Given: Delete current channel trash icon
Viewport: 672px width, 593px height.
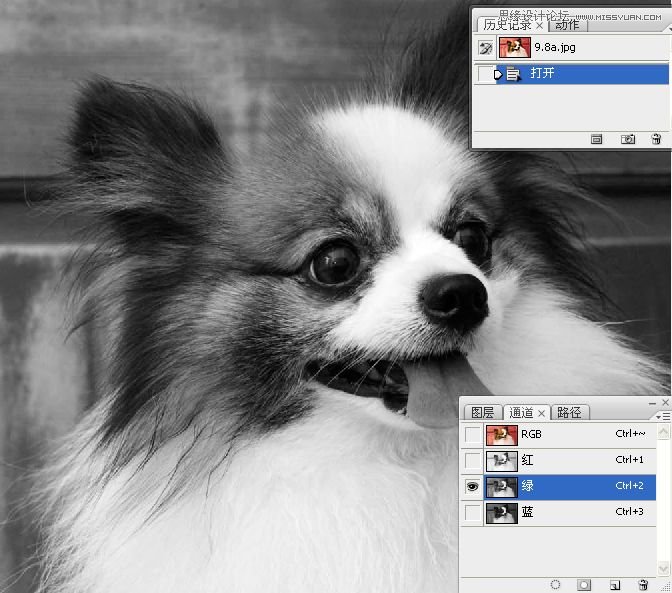Looking at the screenshot, I should coord(643,584).
